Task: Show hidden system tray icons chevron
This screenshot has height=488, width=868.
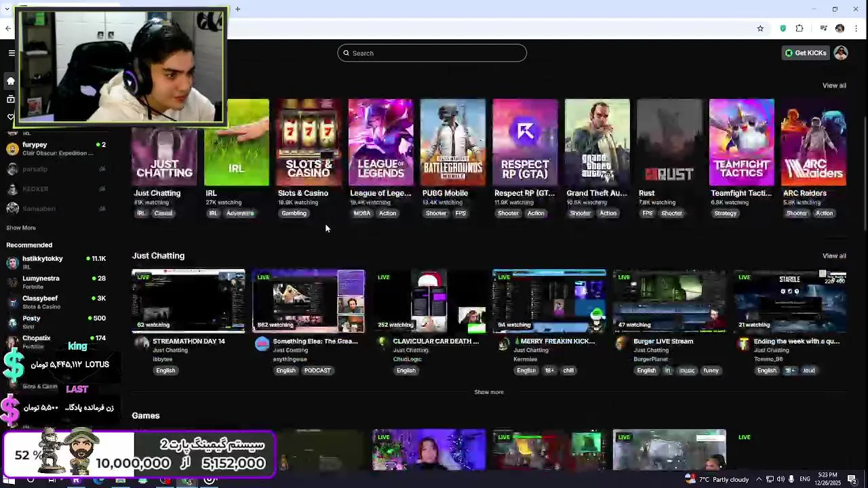Action: pos(759,479)
